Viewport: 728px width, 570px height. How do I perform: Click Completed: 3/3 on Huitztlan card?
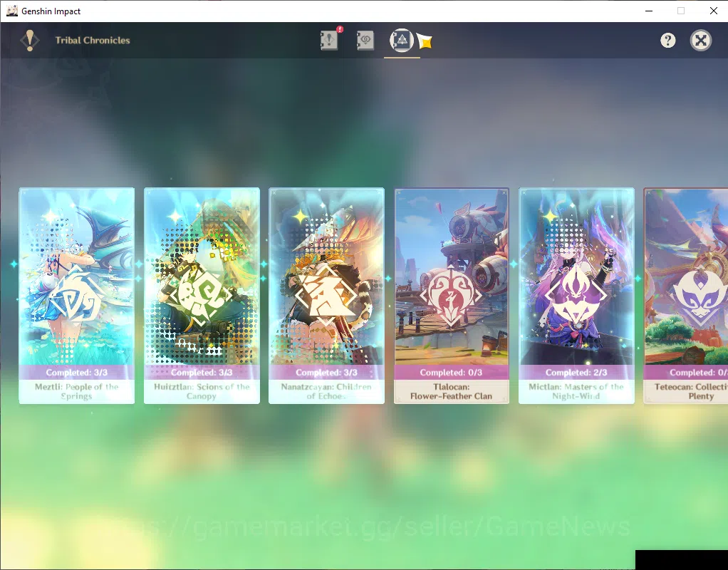(x=202, y=373)
